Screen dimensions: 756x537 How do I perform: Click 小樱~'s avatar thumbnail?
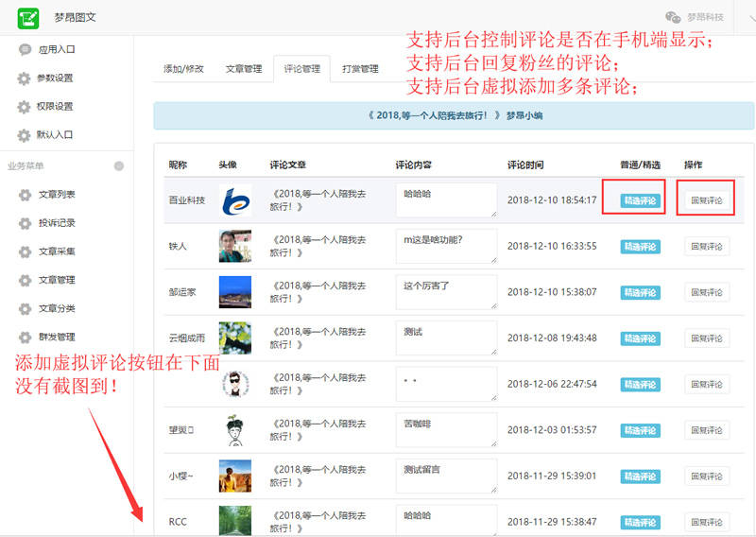pyautogui.click(x=235, y=476)
